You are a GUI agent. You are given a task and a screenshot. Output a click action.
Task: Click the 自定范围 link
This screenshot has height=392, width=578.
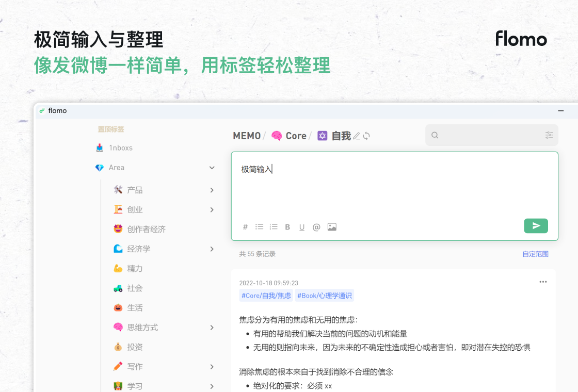[536, 254]
